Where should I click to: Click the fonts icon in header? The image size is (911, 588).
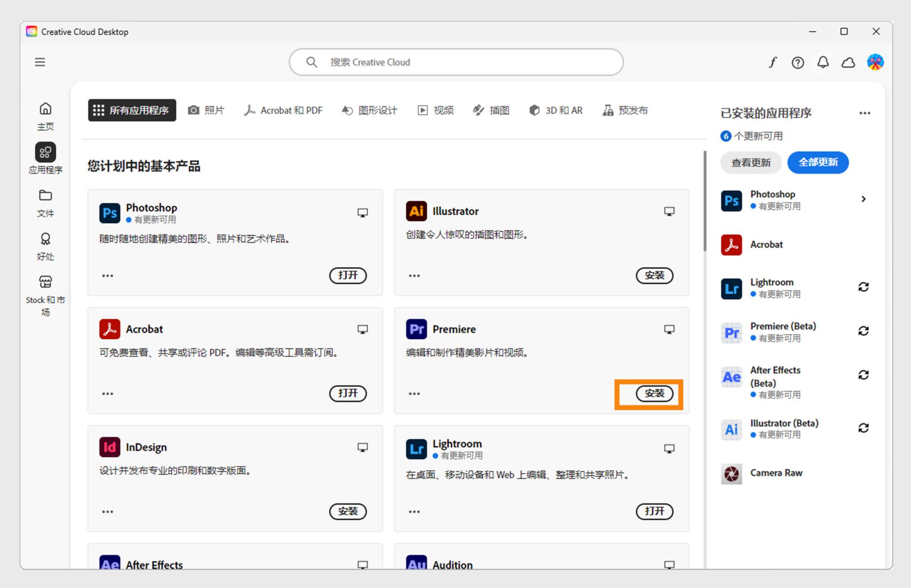[773, 62]
